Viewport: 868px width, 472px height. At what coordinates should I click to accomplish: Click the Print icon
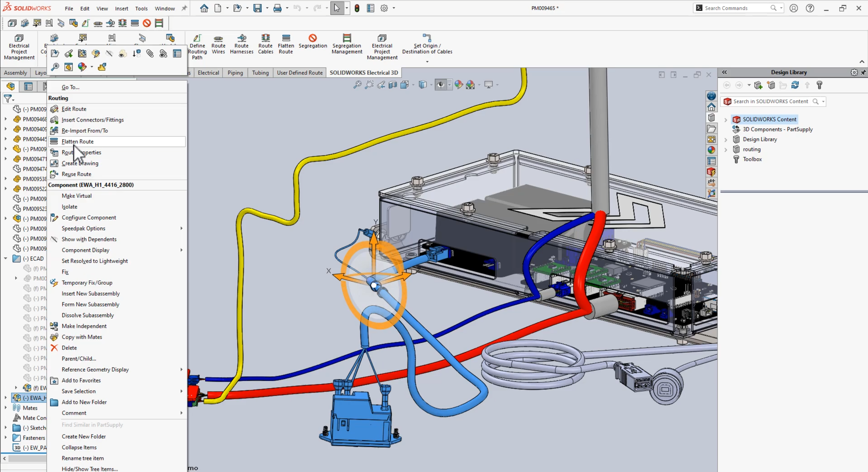(x=277, y=8)
